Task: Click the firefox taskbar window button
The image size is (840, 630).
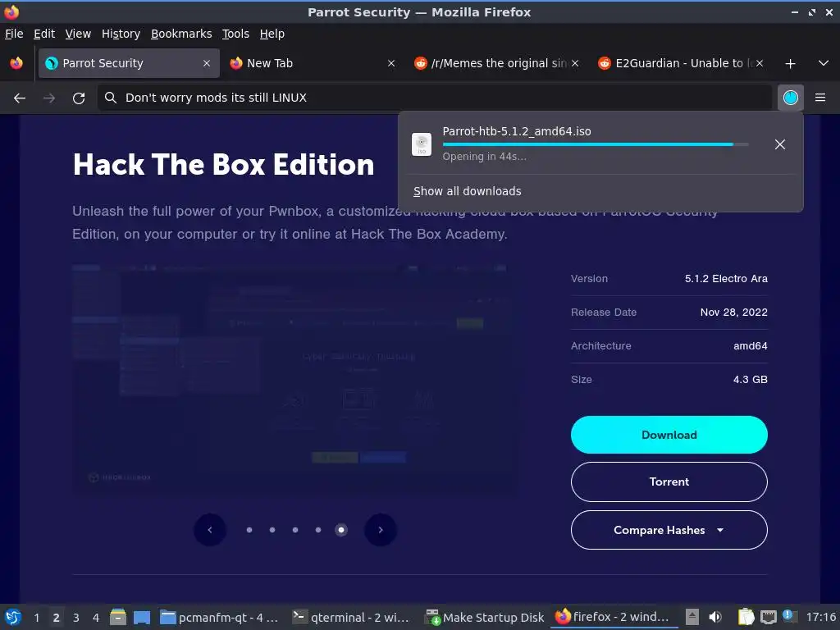Action: (614, 617)
